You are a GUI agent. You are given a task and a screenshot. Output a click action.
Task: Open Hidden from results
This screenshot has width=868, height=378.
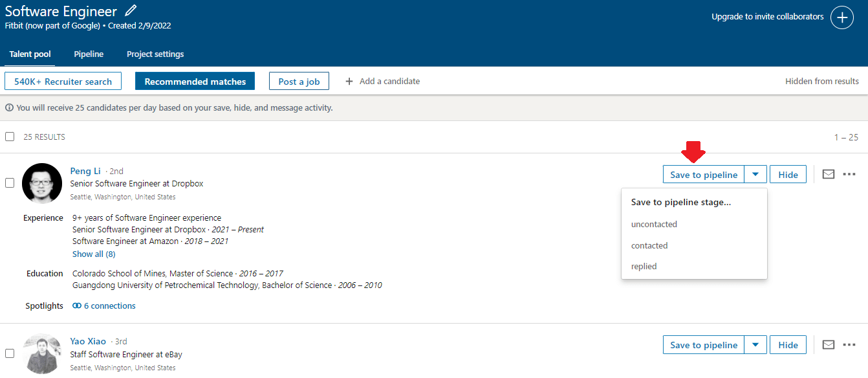(x=822, y=82)
